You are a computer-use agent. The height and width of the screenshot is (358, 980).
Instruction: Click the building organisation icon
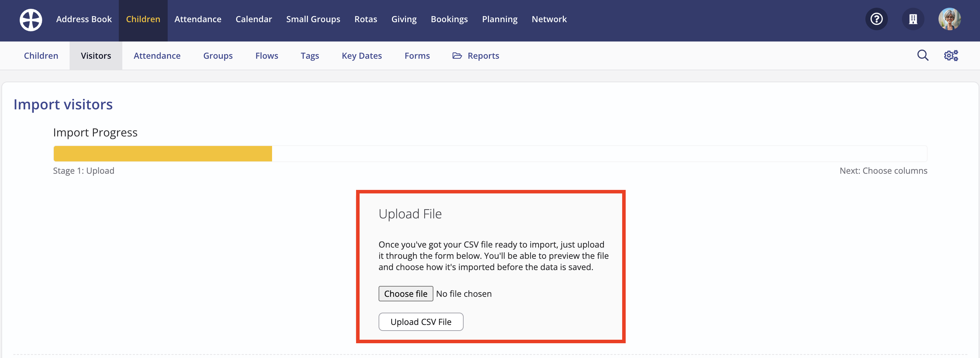913,19
